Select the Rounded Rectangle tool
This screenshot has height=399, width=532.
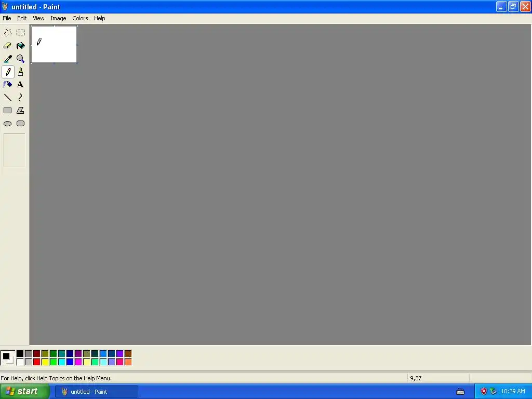pyautogui.click(x=21, y=124)
